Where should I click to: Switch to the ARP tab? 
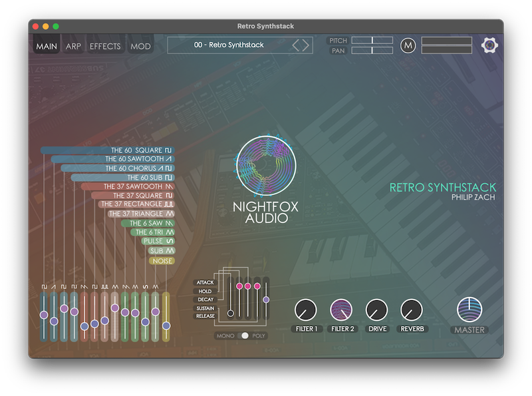pos(73,46)
